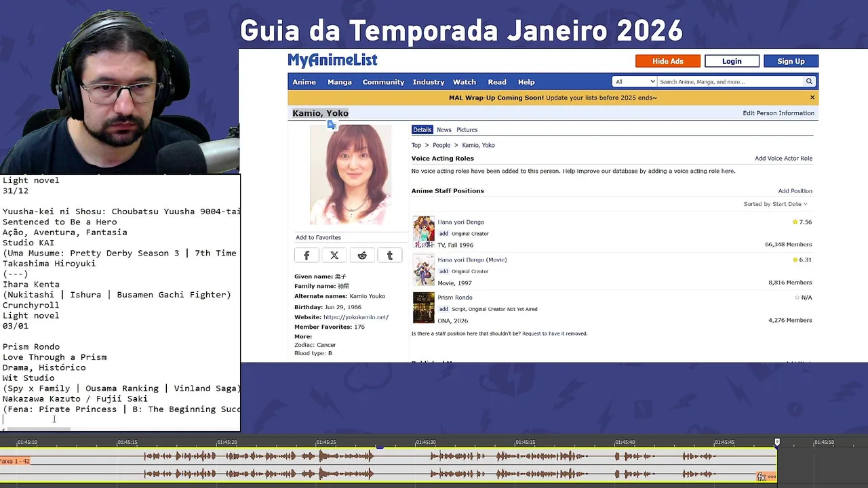Open the Anime menu
The width and height of the screenshot is (868, 488).
pos(304,82)
